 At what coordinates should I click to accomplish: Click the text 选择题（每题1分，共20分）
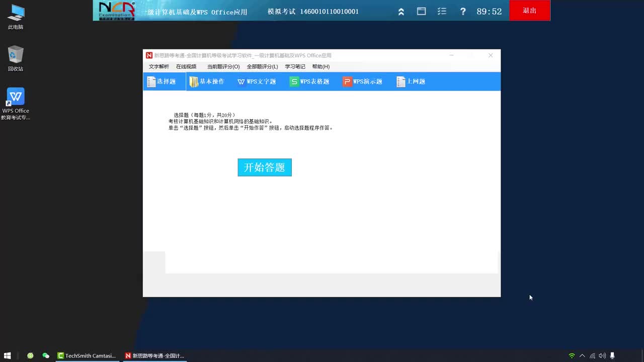click(x=205, y=115)
